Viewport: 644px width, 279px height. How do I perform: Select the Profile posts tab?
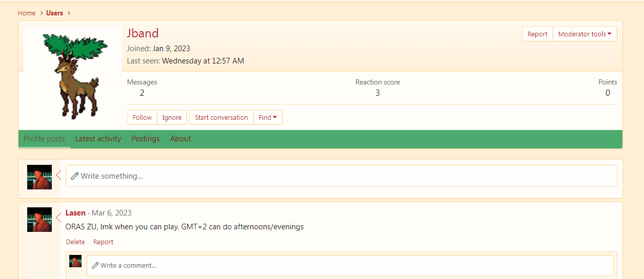click(x=44, y=139)
